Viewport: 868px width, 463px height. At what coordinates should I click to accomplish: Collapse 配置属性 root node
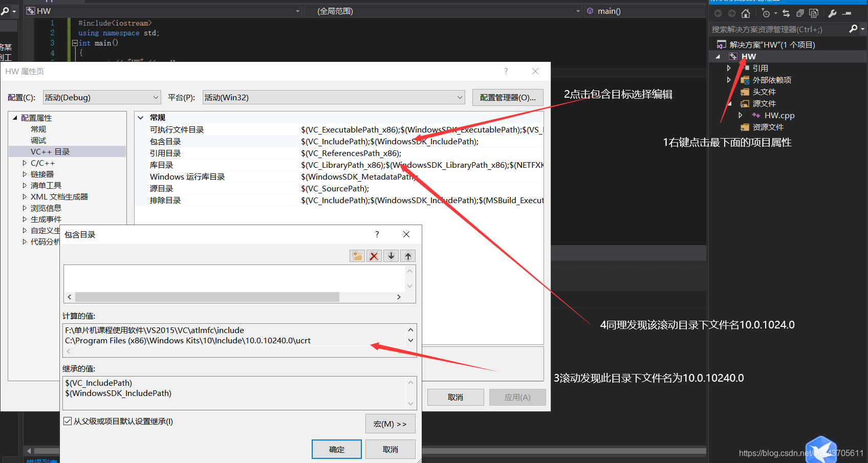[x=15, y=118]
